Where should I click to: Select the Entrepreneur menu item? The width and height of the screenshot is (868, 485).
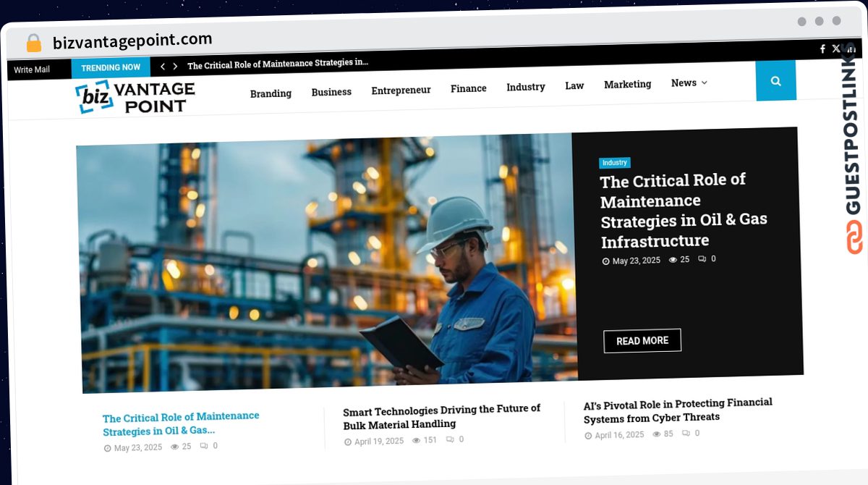[401, 90]
